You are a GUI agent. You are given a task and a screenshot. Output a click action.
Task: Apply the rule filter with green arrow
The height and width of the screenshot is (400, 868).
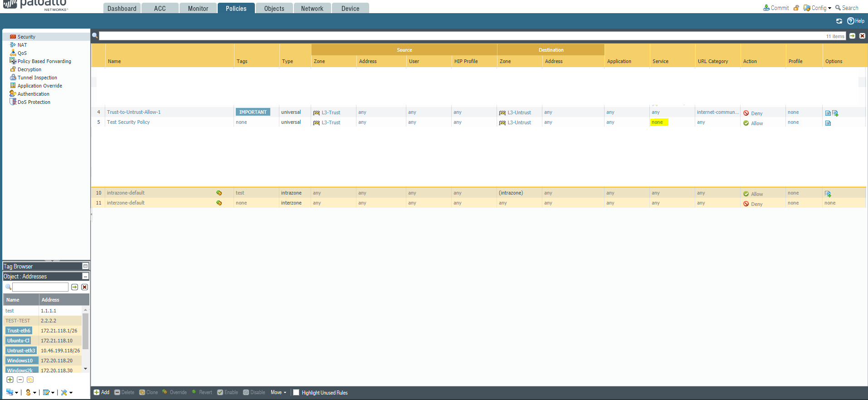pyautogui.click(x=853, y=36)
